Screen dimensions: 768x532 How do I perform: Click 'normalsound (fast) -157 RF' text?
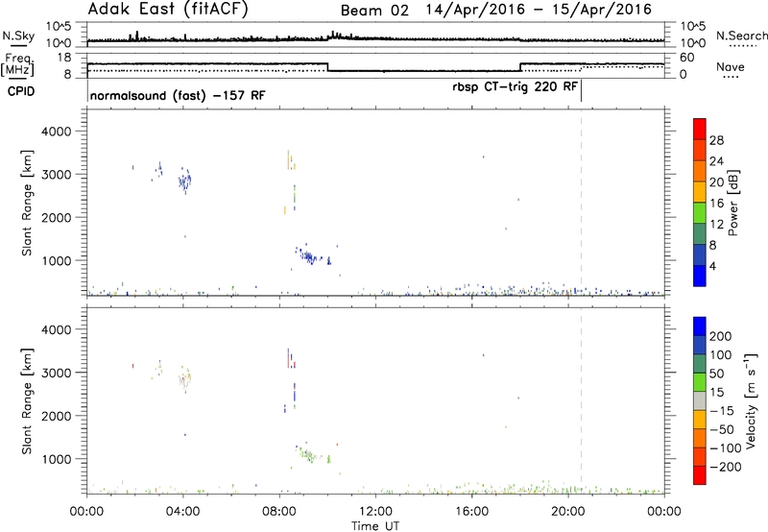[178, 95]
